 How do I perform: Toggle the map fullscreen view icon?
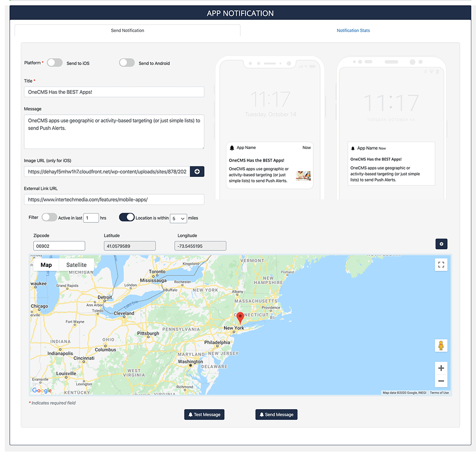pos(441,265)
